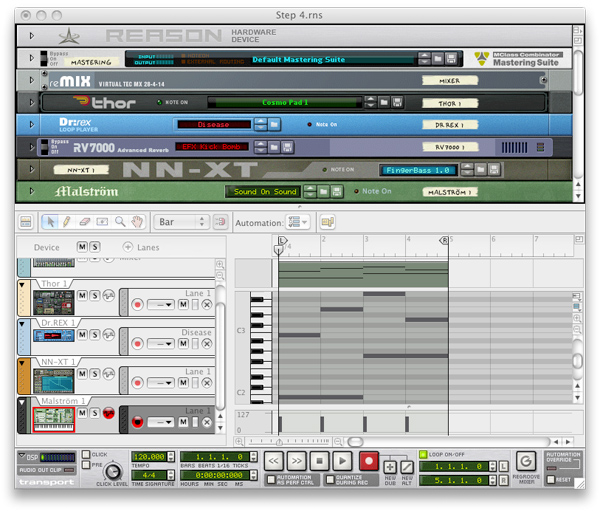Image resolution: width=600 pixels, height=511 pixels.
Task: Mute the Dr.REX 1 track
Action: pyautogui.click(x=82, y=335)
